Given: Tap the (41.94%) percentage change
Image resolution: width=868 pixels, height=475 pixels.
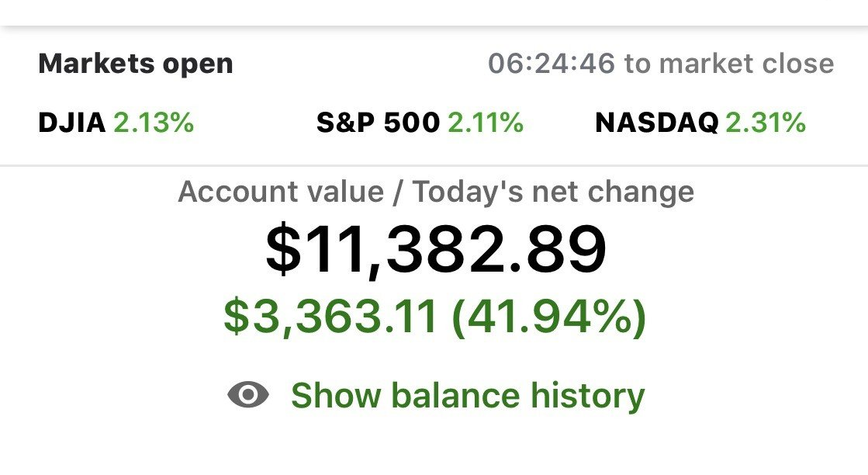Looking at the screenshot, I should [549, 317].
